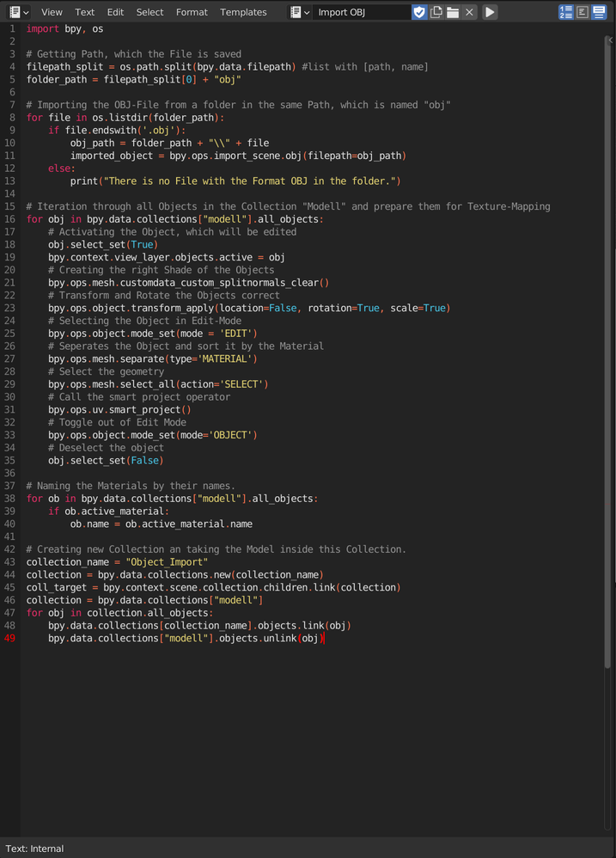The image size is (616, 858).
Task: Open the Format menu
Action: pyautogui.click(x=191, y=11)
